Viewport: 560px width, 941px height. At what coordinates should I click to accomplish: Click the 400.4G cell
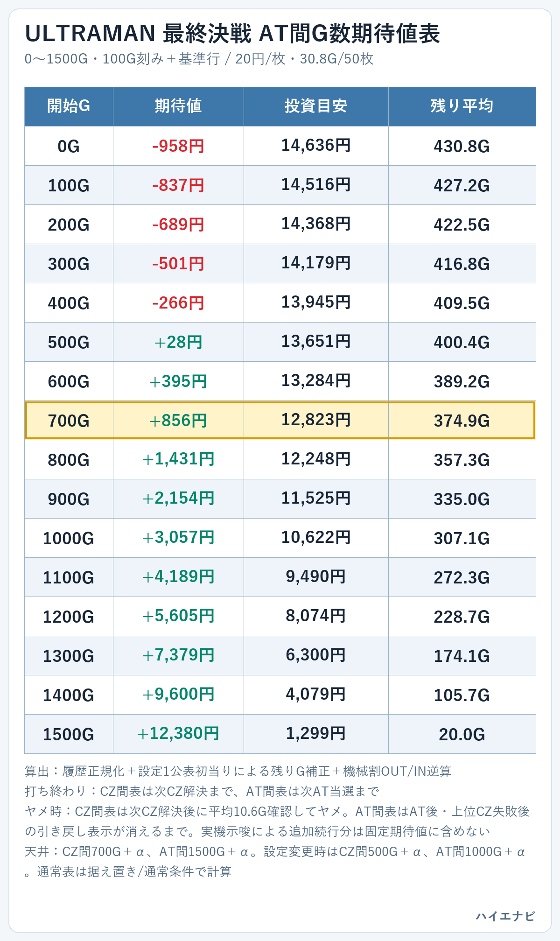462,342
